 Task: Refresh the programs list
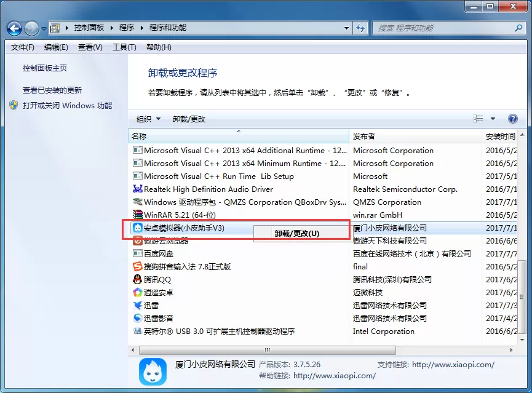[x=360, y=28]
